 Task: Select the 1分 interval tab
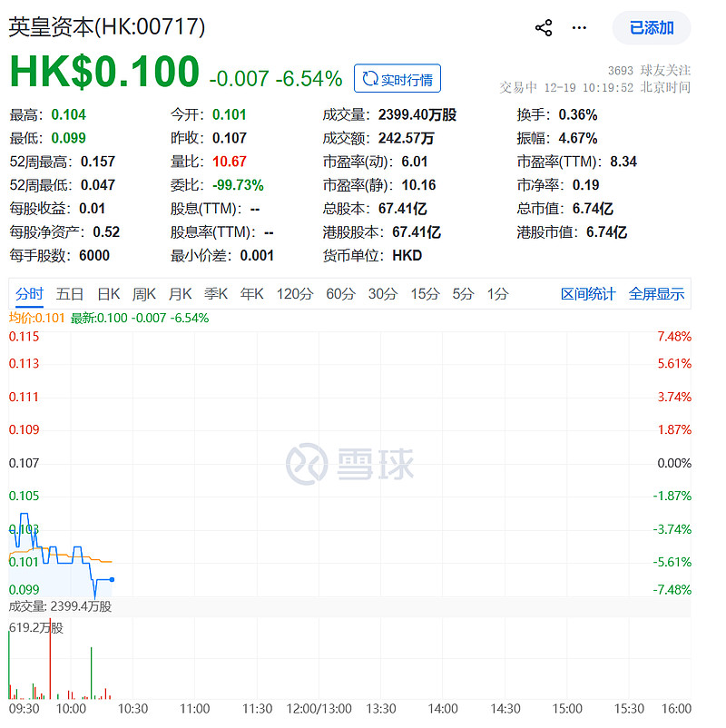pyautogui.click(x=497, y=294)
